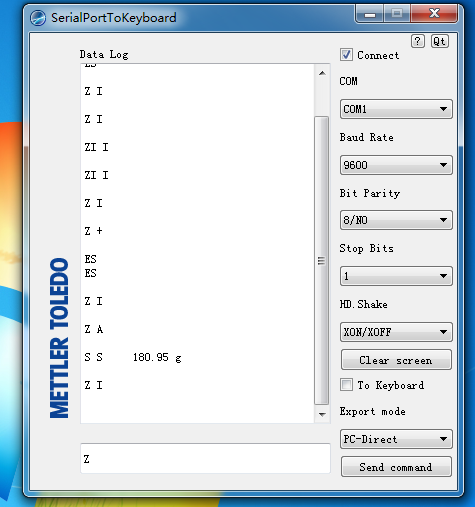Click the Mettler Toledo logo

click(x=59, y=338)
